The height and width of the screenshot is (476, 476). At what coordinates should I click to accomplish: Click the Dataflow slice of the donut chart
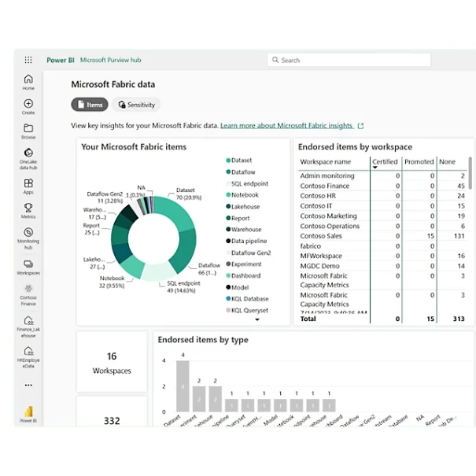pos(185,250)
